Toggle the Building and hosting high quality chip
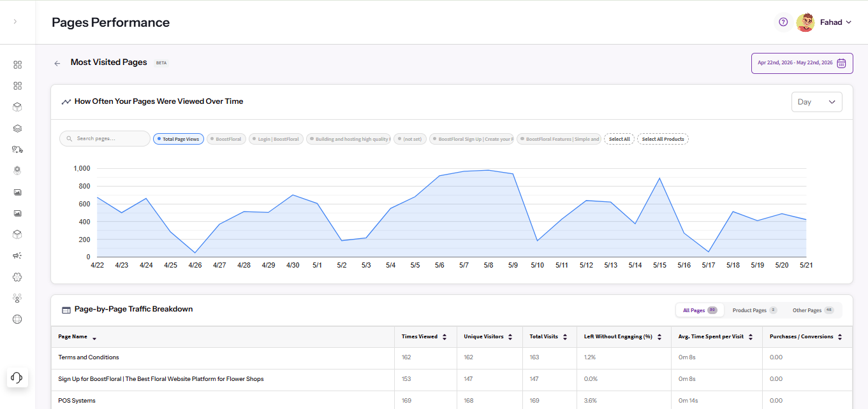This screenshot has height=409, width=868. click(349, 139)
